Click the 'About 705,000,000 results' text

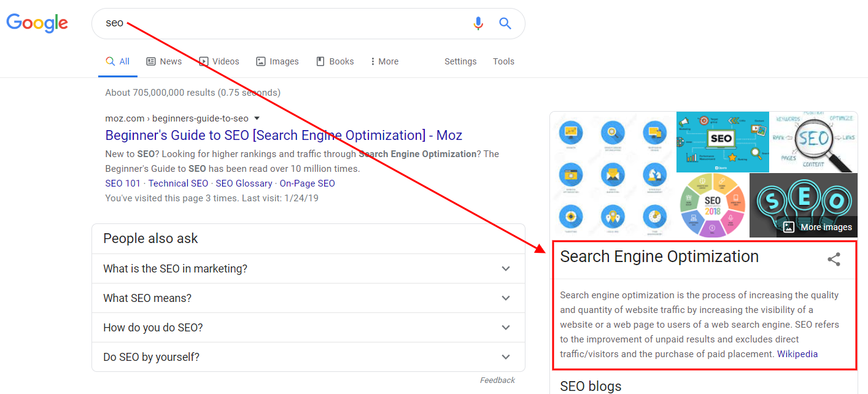coord(193,93)
